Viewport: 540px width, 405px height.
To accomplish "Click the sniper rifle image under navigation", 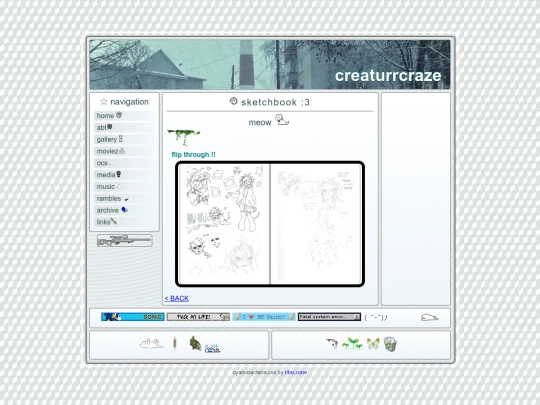I will [124, 240].
